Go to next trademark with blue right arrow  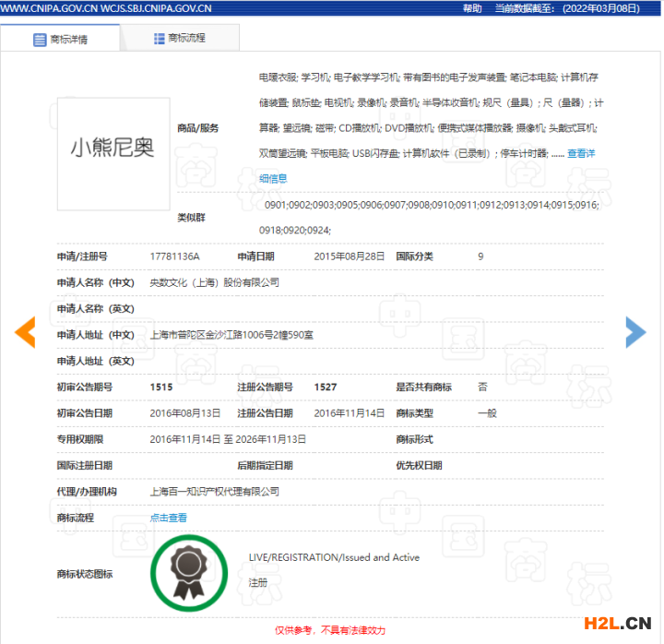point(635,332)
